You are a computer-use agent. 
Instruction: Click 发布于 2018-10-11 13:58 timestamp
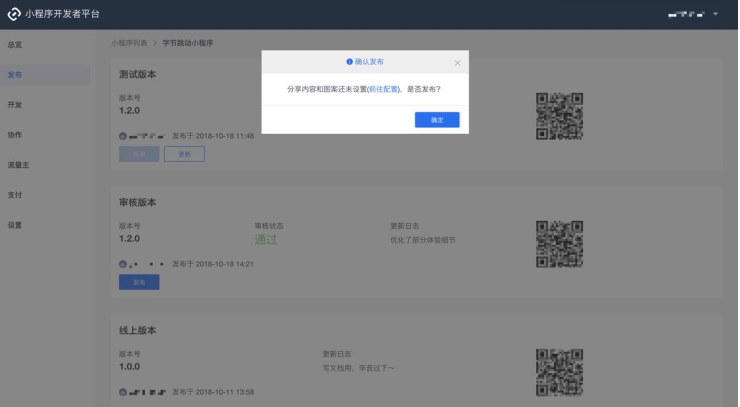coord(213,392)
